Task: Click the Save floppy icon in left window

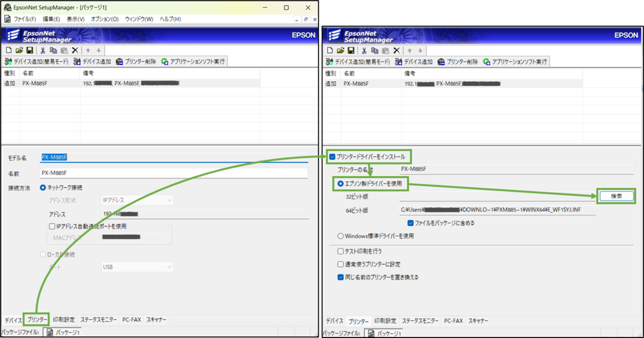Action: (x=29, y=50)
